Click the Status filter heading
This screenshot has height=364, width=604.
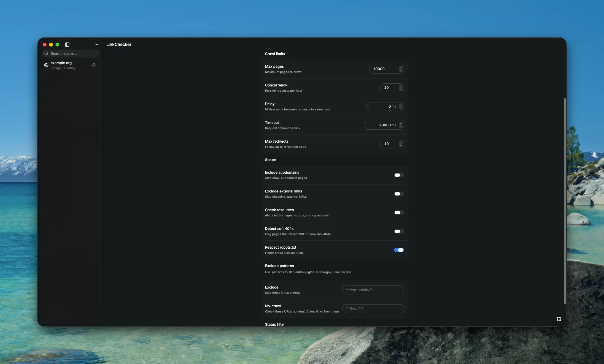(x=275, y=324)
